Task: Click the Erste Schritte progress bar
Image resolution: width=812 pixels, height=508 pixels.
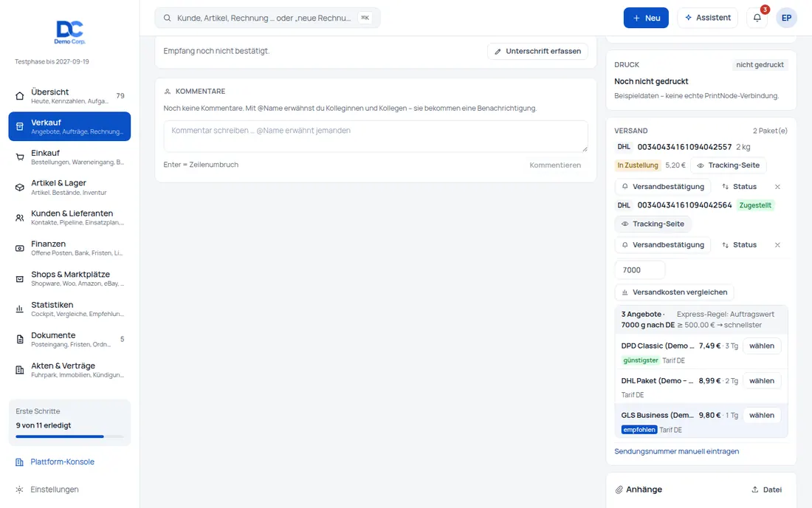Action: click(x=69, y=436)
